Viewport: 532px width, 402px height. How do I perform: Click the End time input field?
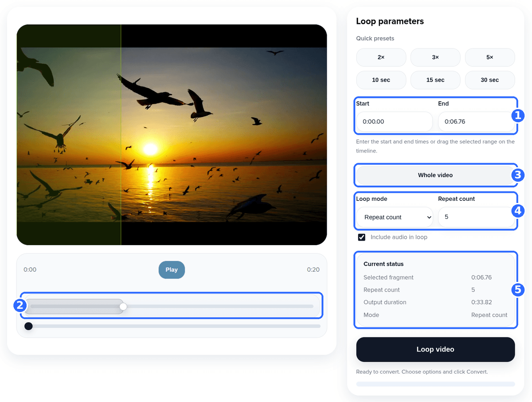[x=476, y=121]
